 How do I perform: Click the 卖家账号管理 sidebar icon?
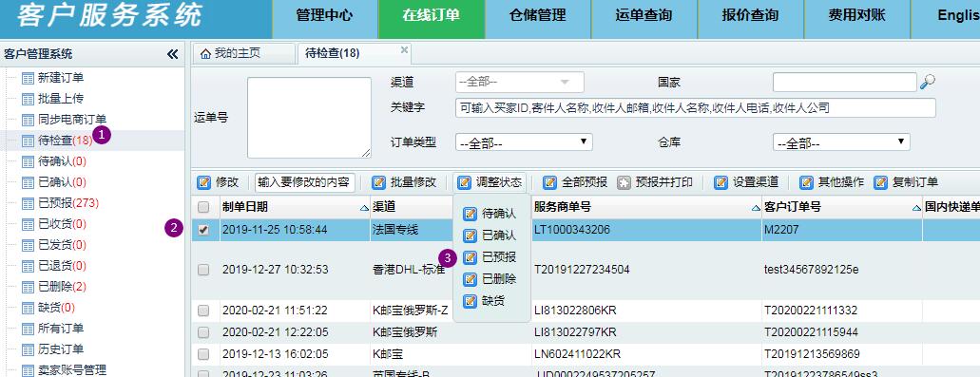(x=28, y=370)
